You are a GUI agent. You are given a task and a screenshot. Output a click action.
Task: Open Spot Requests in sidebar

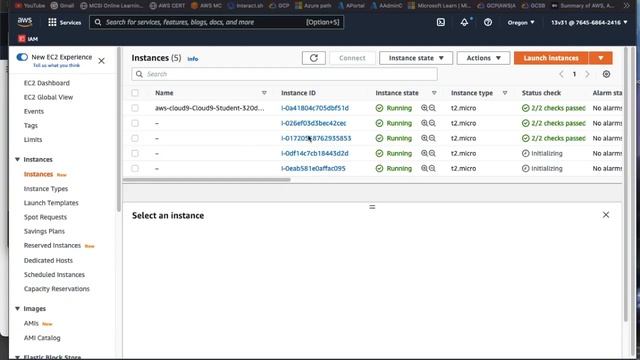pos(45,217)
